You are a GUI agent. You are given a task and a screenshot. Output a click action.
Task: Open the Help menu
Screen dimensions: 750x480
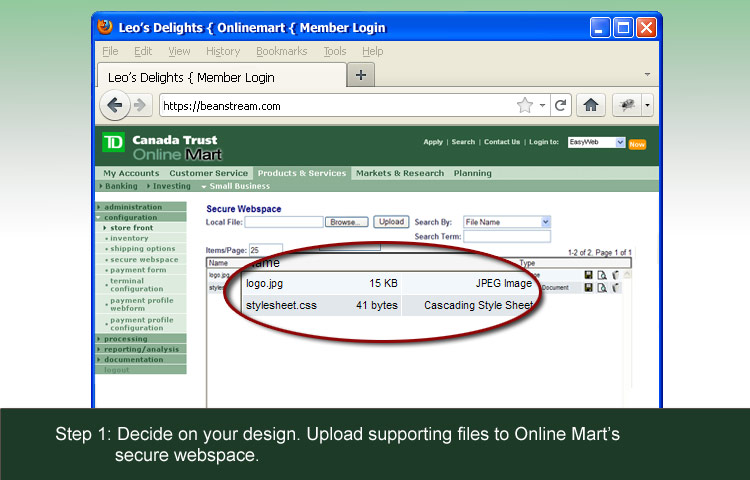click(x=373, y=51)
